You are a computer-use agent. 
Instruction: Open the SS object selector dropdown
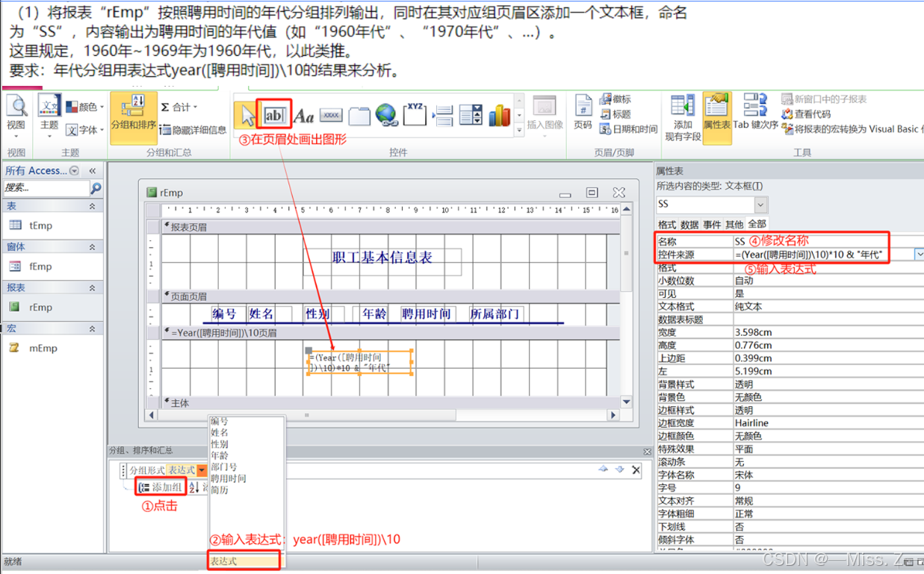pyautogui.click(x=760, y=204)
